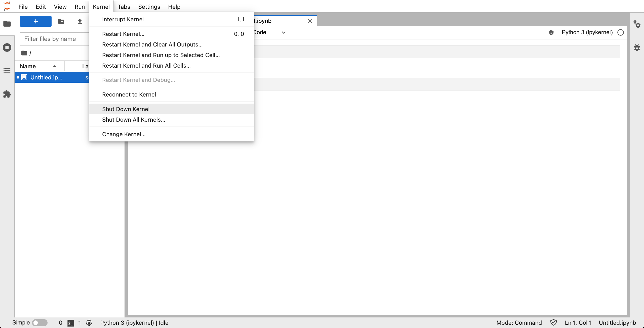Toggle the Simple interface mode switch
Viewport: 644px width, 328px height.
click(40, 323)
